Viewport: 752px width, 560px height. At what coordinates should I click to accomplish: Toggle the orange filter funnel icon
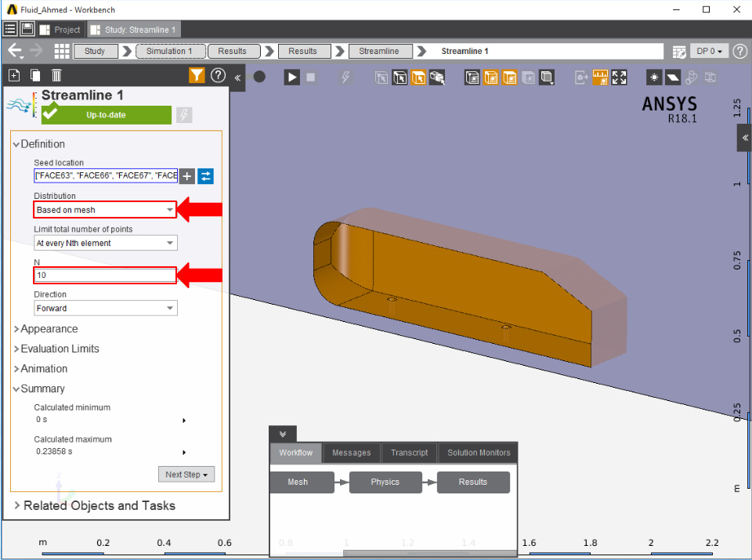(x=197, y=75)
